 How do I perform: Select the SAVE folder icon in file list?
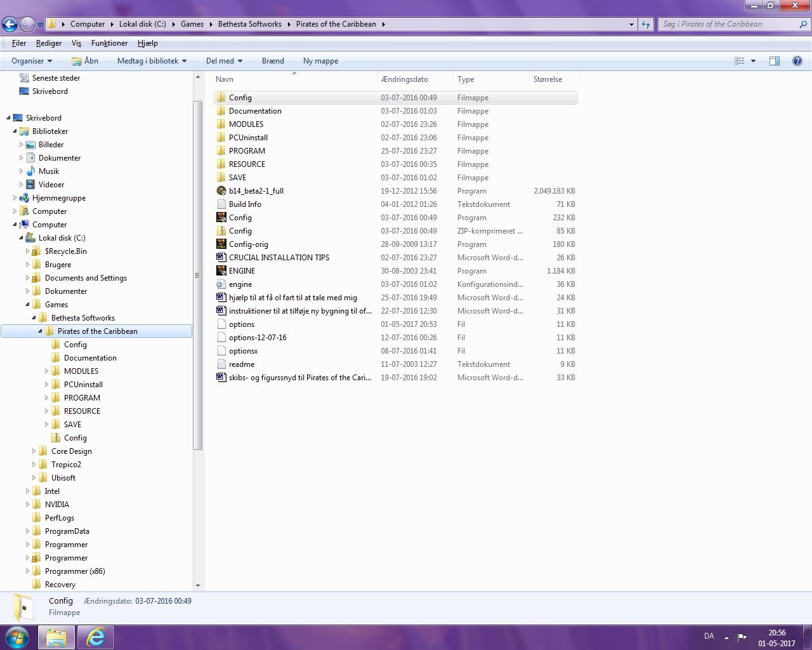(x=221, y=178)
